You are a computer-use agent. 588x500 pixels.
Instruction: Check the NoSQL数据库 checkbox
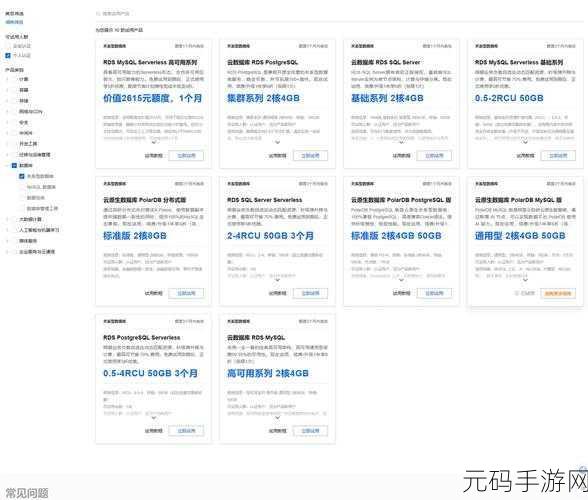(x=22, y=187)
